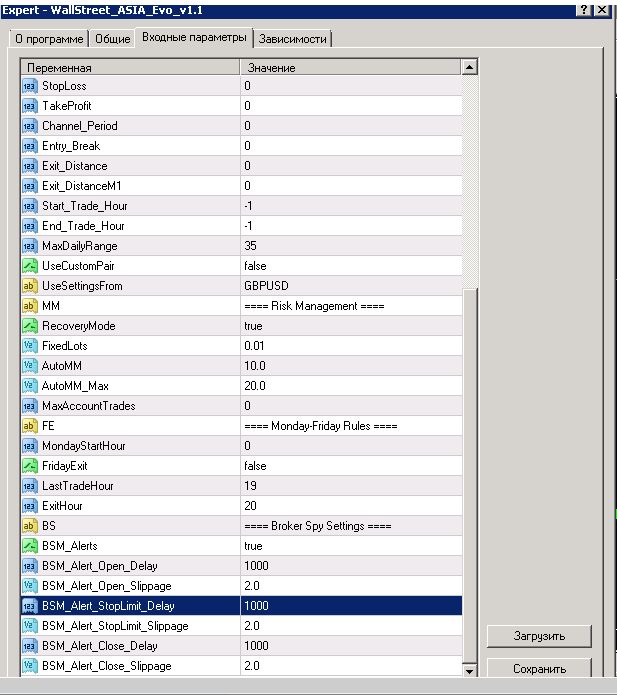Select the BSM_Alert_StopLimit_Slippage row name

pos(115,626)
